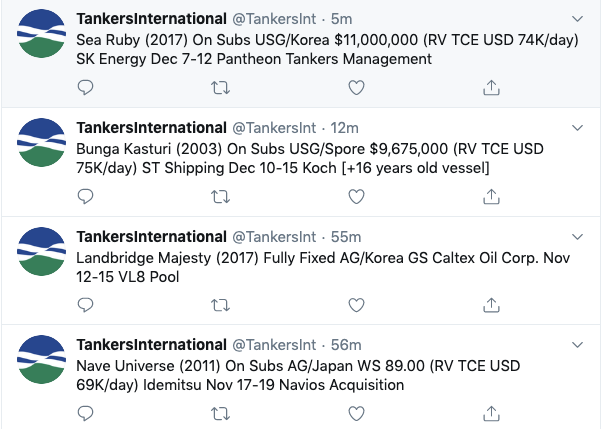The image size is (601, 429).
Task: Like the Sea Ruby tweet
Action: [x=356, y=88]
